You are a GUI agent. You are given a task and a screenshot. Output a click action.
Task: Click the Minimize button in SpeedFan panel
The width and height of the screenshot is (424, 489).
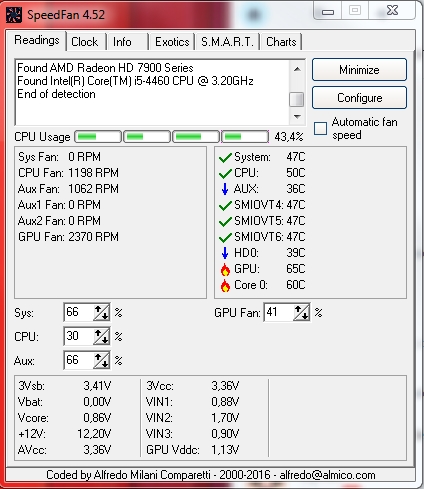[x=359, y=70]
